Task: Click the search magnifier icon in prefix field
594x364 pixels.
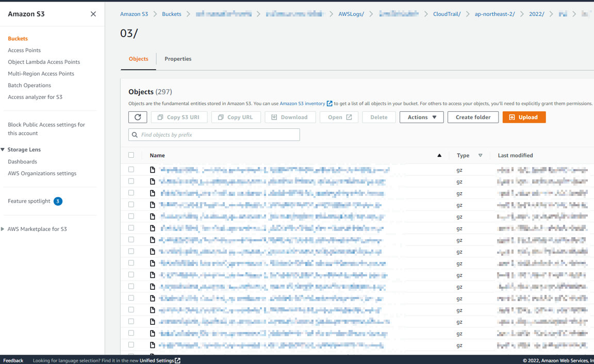Action: click(135, 135)
